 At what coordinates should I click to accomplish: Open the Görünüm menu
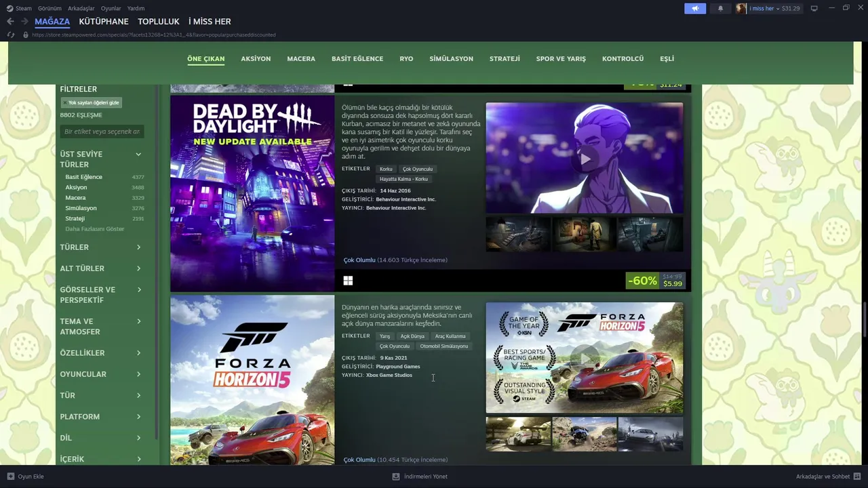(50, 8)
